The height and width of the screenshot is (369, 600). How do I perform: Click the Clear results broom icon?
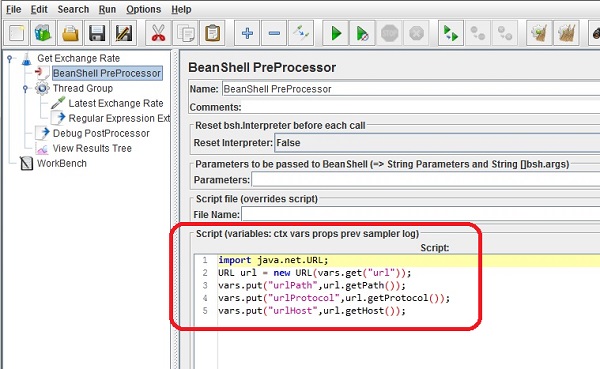539,33
